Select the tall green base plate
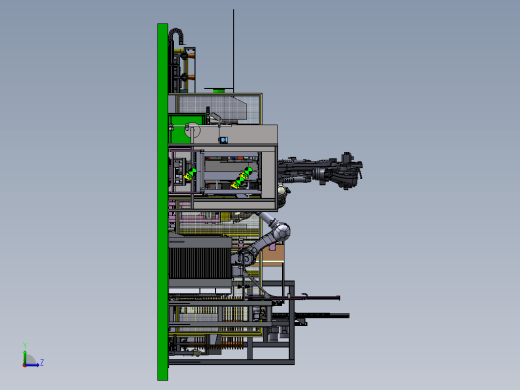 click(162, 202)
